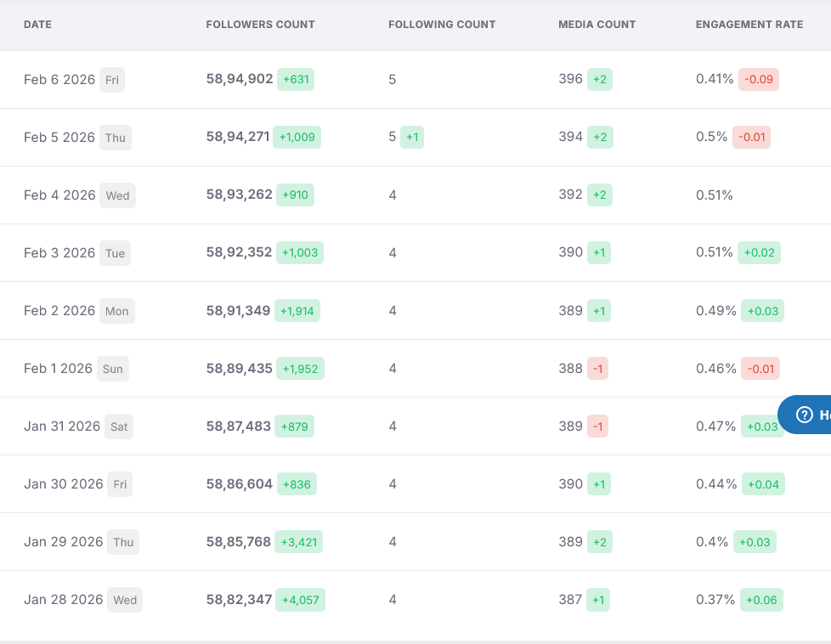
Task: Select the DATE column header
Action: (37, 25)
